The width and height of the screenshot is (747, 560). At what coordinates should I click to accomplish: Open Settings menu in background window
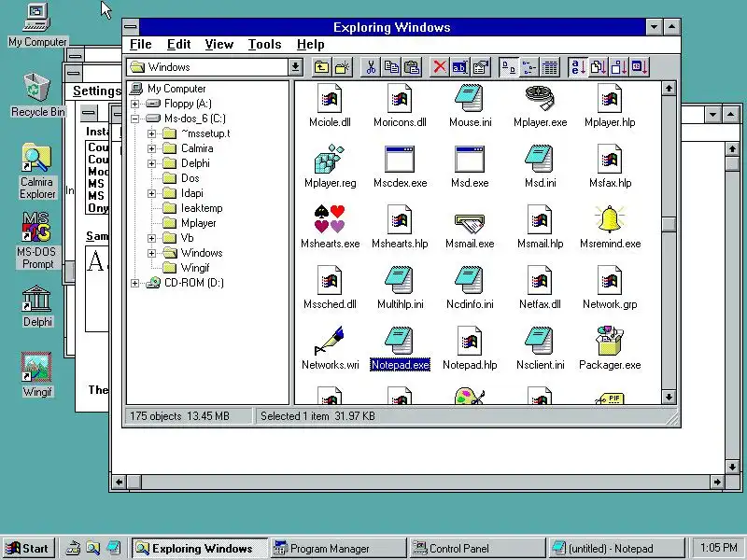point(97,91)
